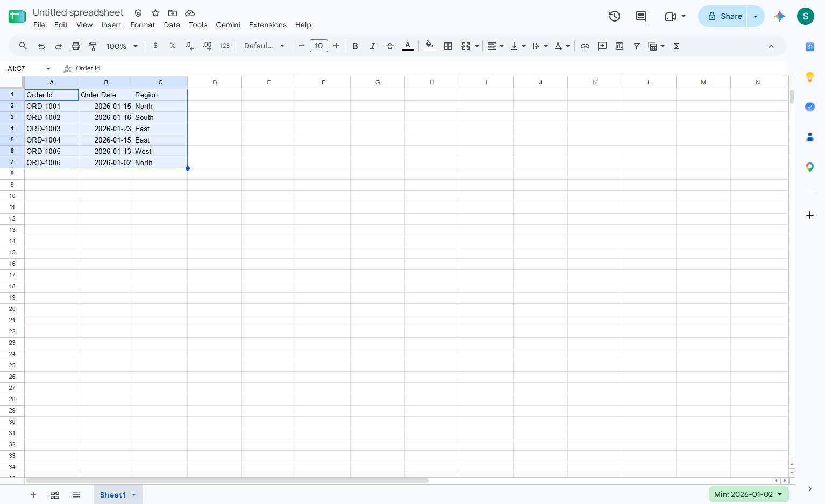Print the spreadsheet
The width and height of the screenshot is (825, 504).
coord(76,46)
